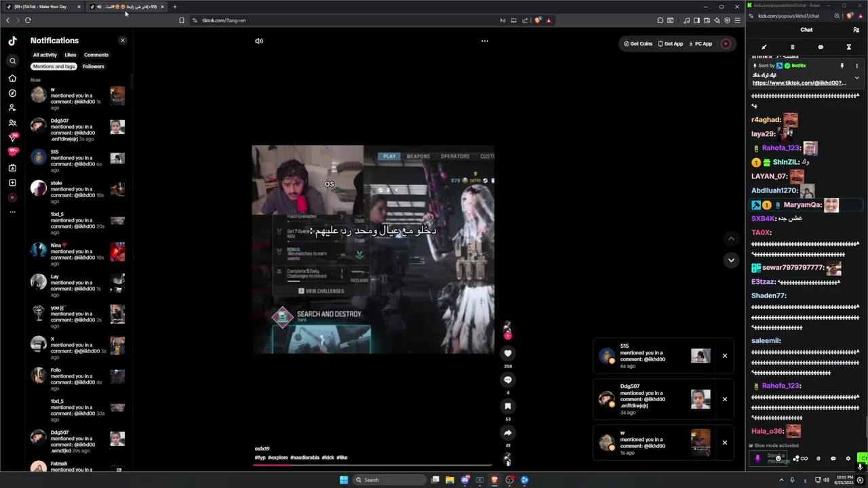Open video options three-dot menu

485,41
